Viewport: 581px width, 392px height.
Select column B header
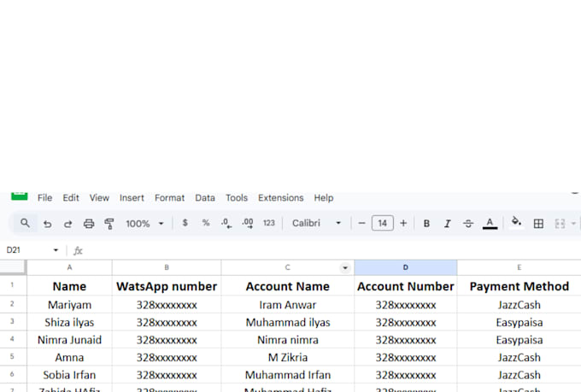coord(167,267)
